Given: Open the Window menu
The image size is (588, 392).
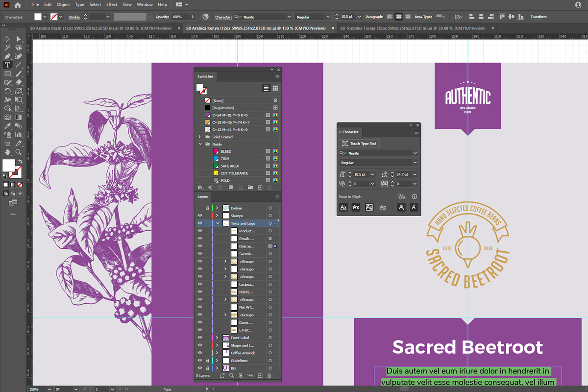Looking at the screenshot, I should point(145,4).
